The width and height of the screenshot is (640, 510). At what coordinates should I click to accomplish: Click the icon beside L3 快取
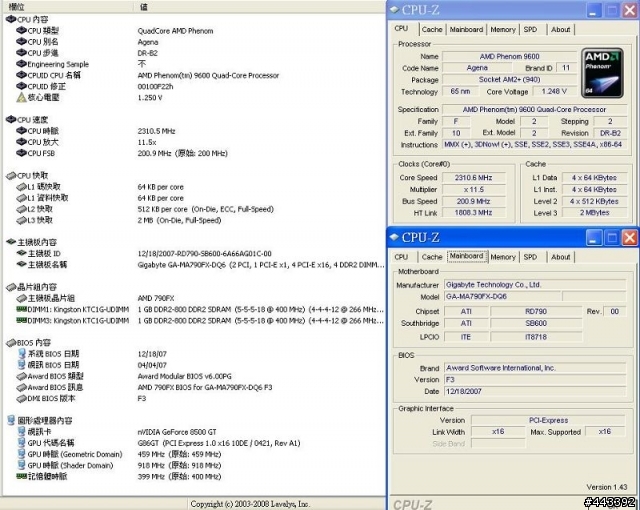pos(21,220)
